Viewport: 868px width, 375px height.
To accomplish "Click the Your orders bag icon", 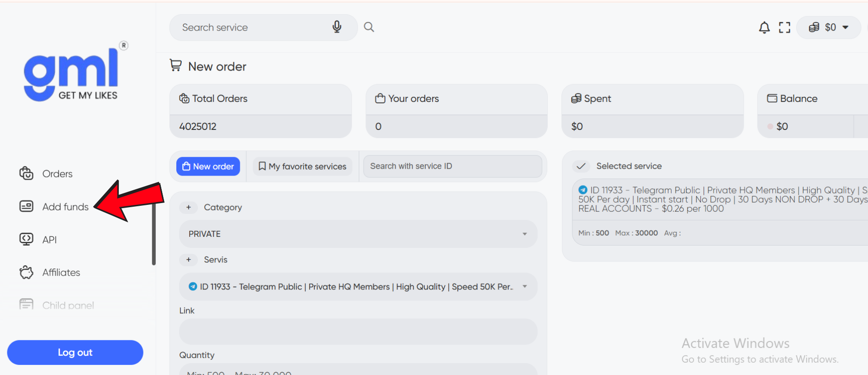I will (380, 98).
